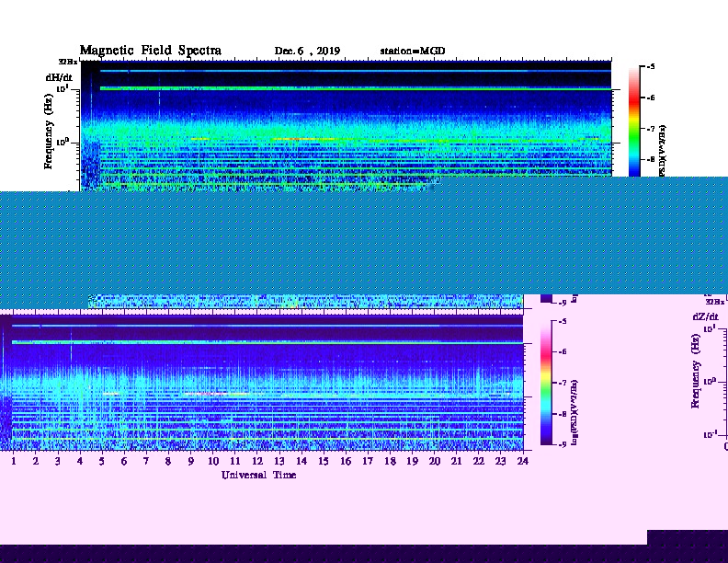Image resolution: width=728 pixels, height=563 pixels.
Task: Click the "station=MGD" label
Action: coord(413,52)
